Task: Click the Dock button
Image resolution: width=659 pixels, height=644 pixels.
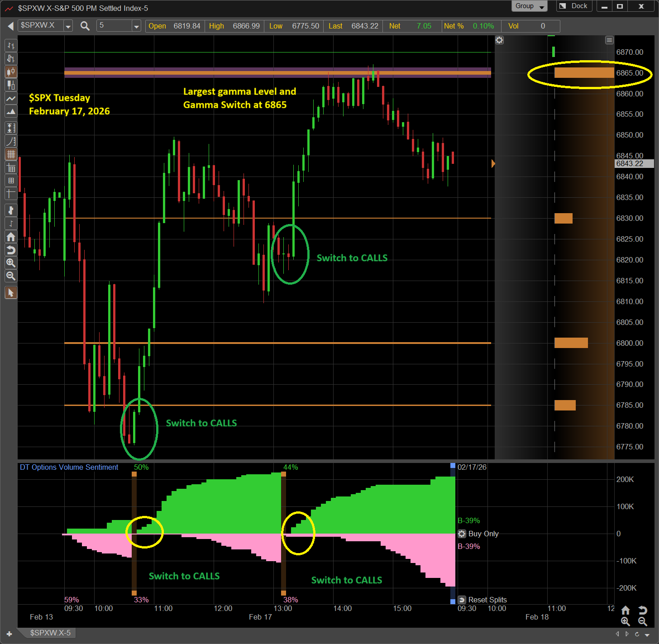Action: pos(574,6)
